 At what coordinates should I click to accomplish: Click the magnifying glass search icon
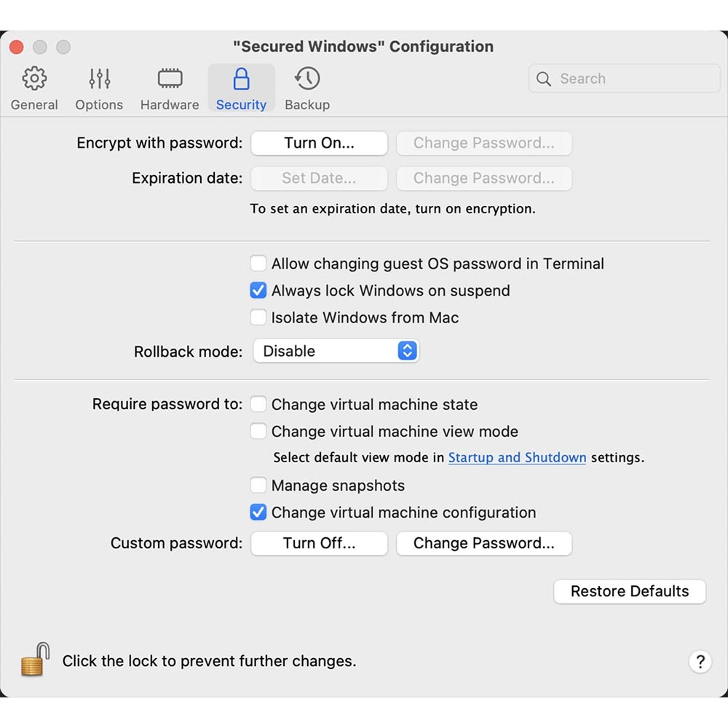(x=543, y=79)
